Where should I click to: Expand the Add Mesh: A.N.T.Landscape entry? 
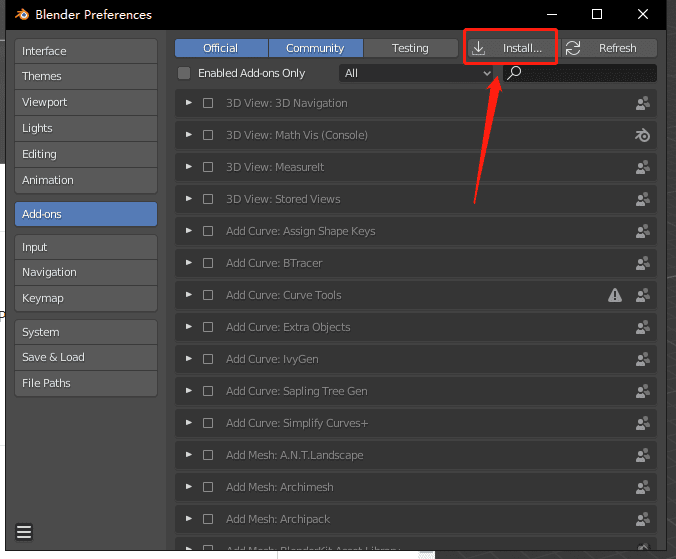(188, 455)
